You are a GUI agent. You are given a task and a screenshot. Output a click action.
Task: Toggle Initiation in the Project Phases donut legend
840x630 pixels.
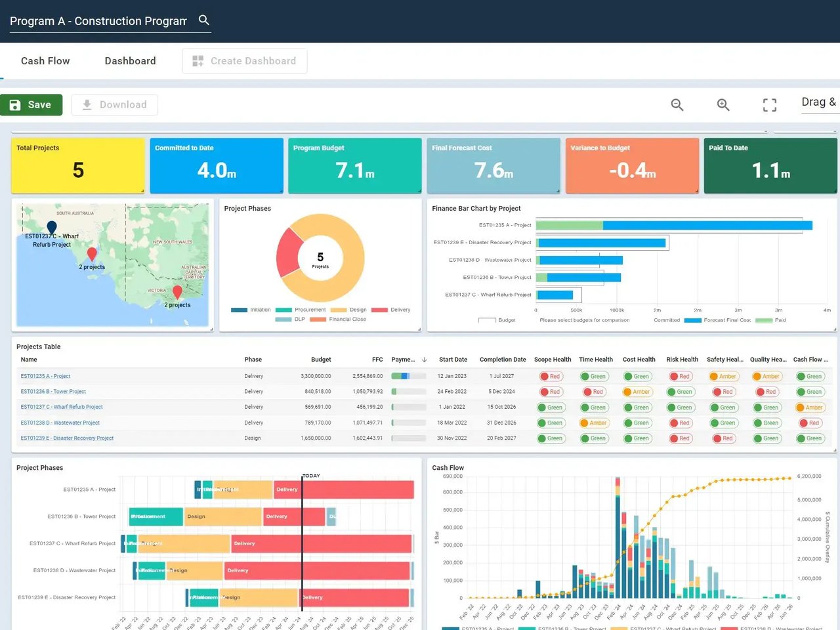coord(251,310)
